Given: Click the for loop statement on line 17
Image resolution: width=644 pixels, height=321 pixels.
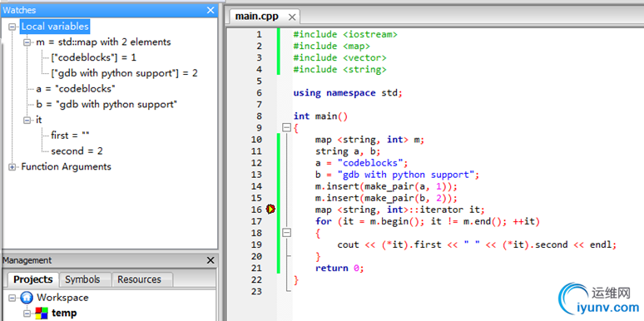Looking at the screenshot, I should (x=427, y=221).
